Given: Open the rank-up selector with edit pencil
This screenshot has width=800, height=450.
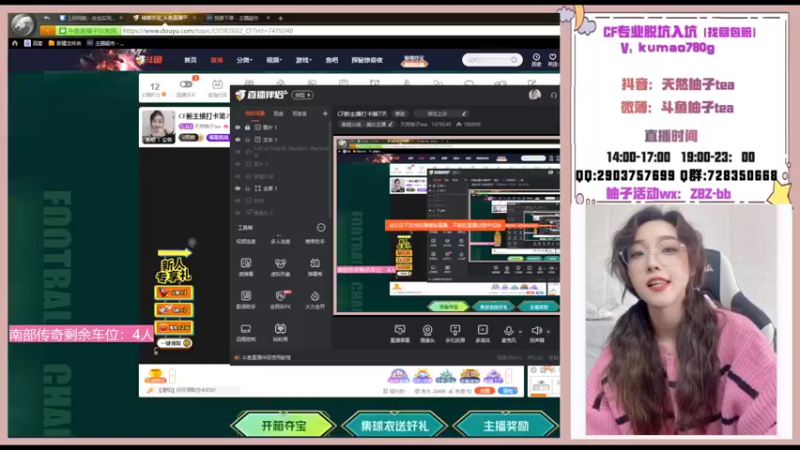Looking at the screenshot, I should (440, 113).
